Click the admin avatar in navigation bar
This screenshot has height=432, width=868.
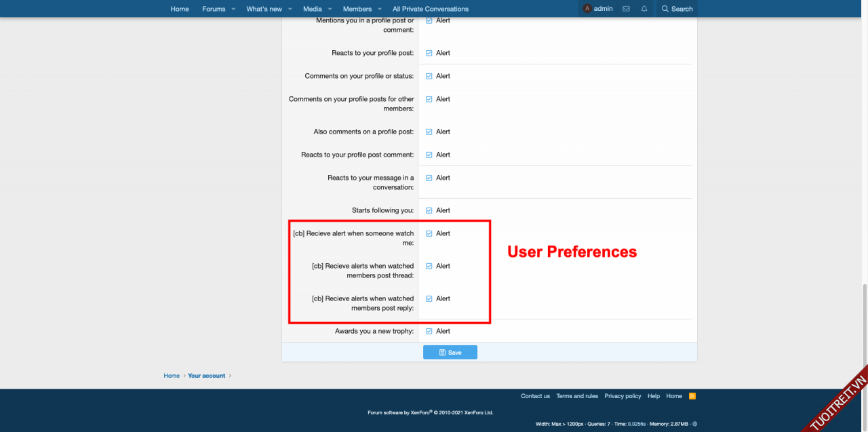[x=587, y=9]
